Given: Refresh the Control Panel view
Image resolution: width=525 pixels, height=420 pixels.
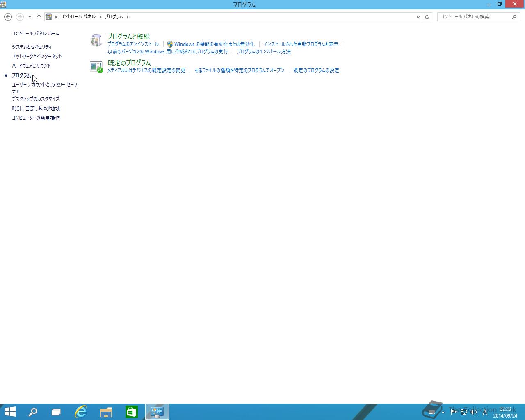Looking at the screenshot, I should pyautogui.click(x=427, y=17).
